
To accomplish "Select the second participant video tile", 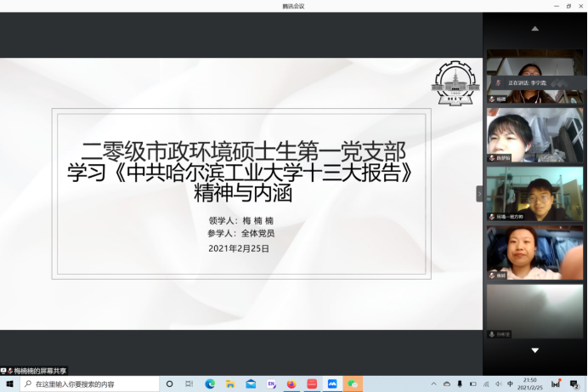I will [x=534, y=134].
